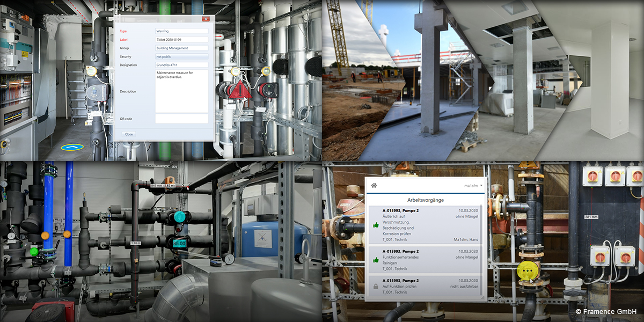
Task: Click the green thumbs-up on first Pumpe 2 entry
Action: [x=376, y=225]
